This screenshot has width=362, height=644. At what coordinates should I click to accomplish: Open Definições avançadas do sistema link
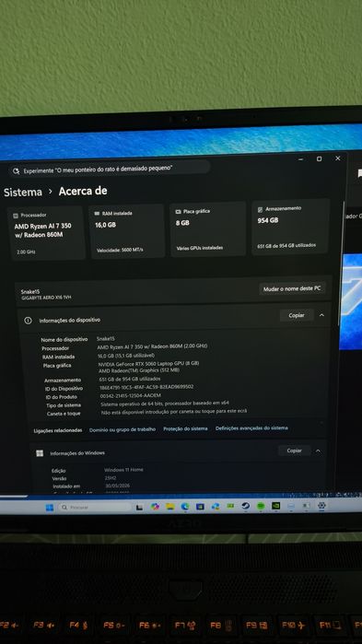pos(251,428)
